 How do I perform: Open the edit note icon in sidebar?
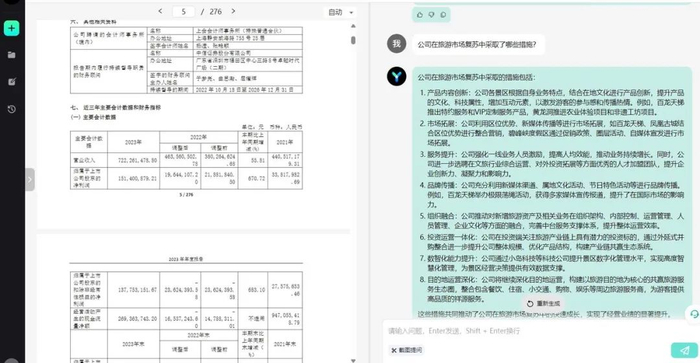pos(12,82)
